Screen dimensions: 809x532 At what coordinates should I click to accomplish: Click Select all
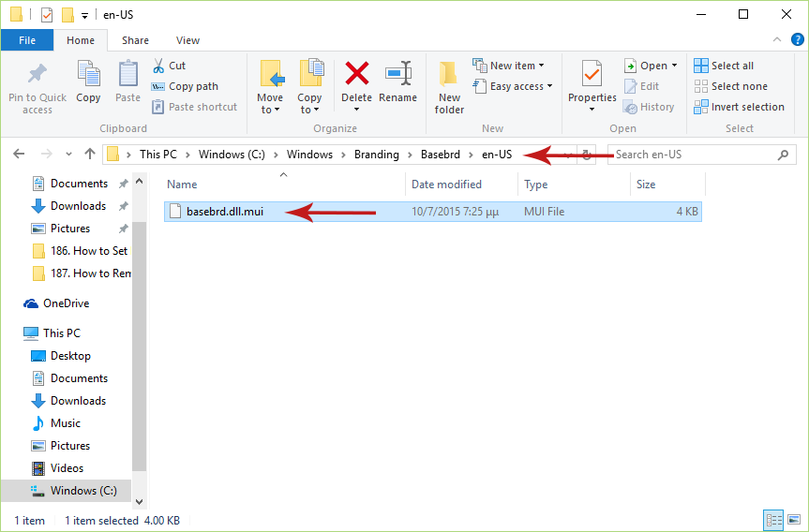pyautogui.click(x=724, y=66)
